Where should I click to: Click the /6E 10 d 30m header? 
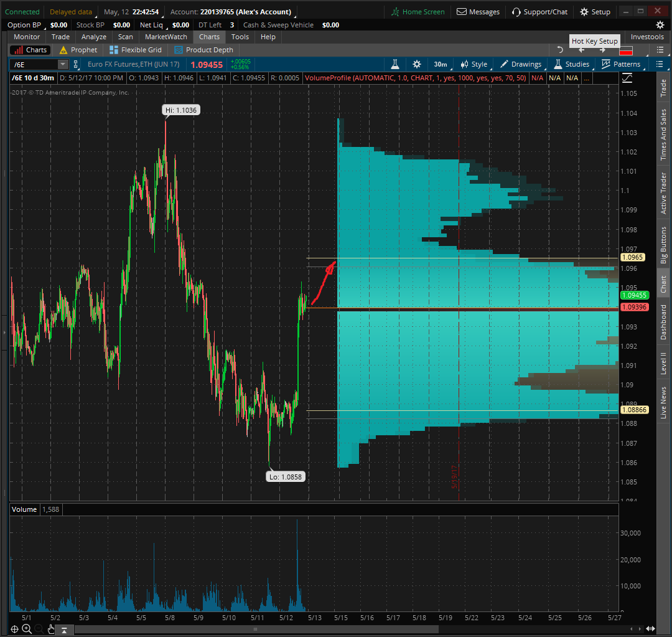pyautogui.click(x=33, y=78)
